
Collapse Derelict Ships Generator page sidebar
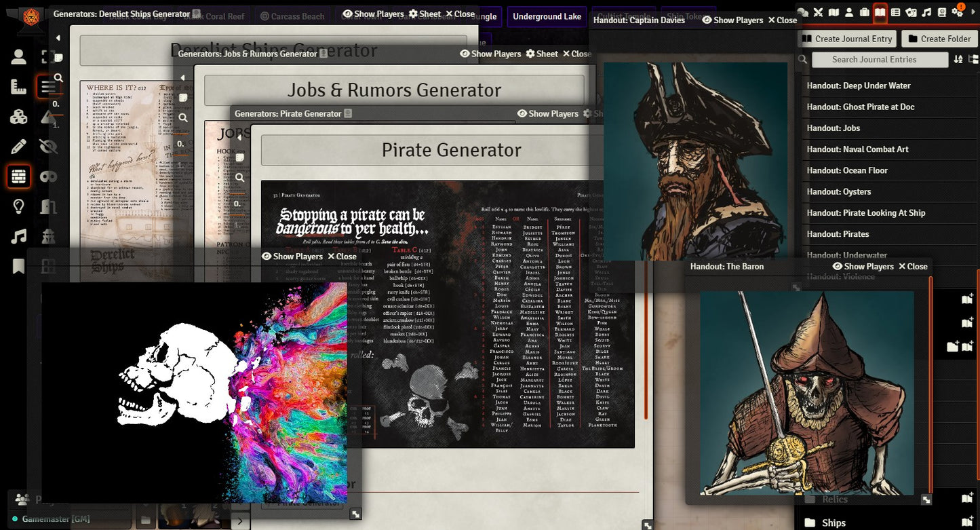point(58,38)
